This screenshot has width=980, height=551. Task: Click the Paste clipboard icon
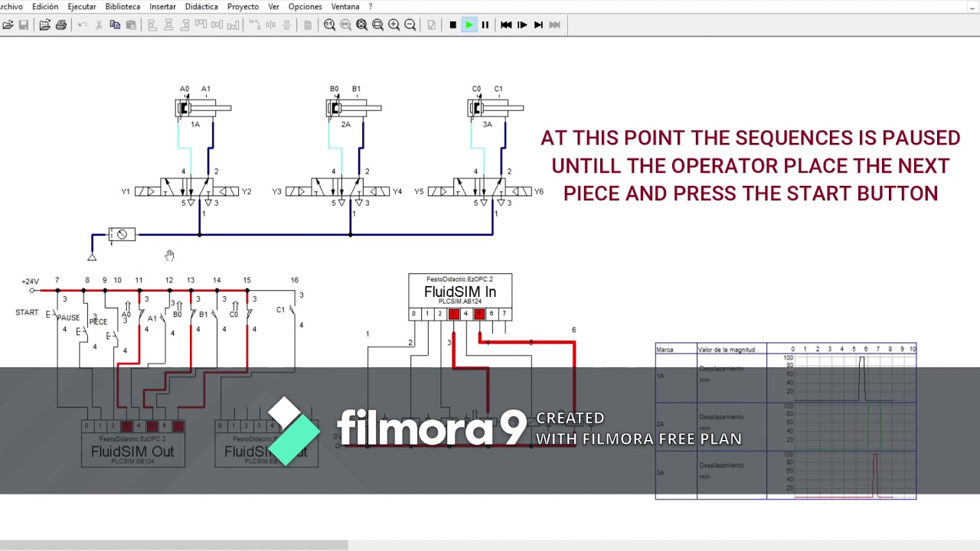(x=131, y=25)
